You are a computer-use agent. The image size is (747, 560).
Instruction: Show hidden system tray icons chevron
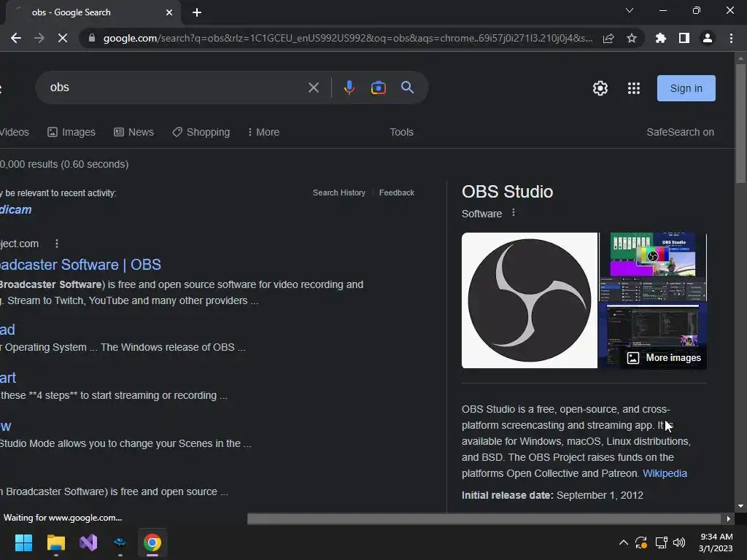click(x=623, y=542)
